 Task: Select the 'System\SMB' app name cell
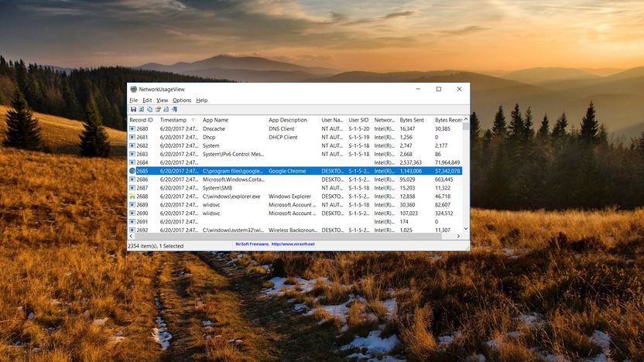tap(218, 188)
